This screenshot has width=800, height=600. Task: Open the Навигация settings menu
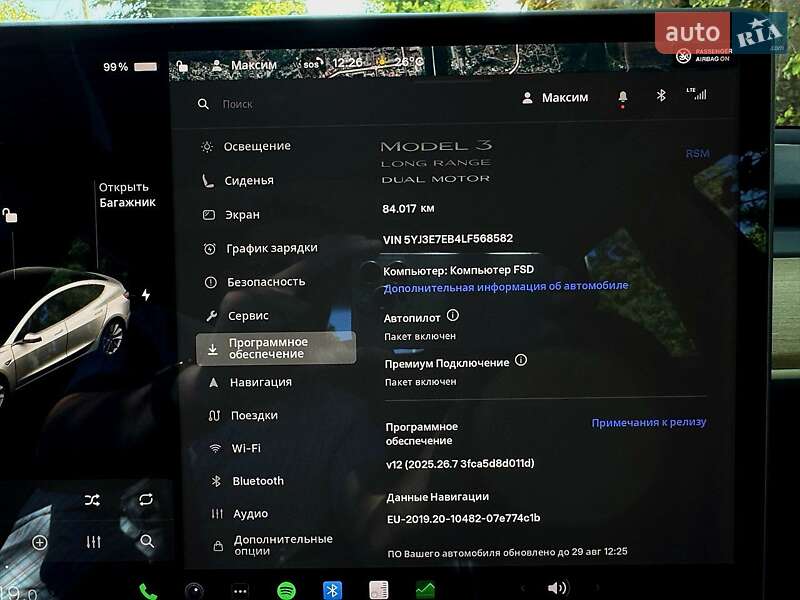pos(260,382)
